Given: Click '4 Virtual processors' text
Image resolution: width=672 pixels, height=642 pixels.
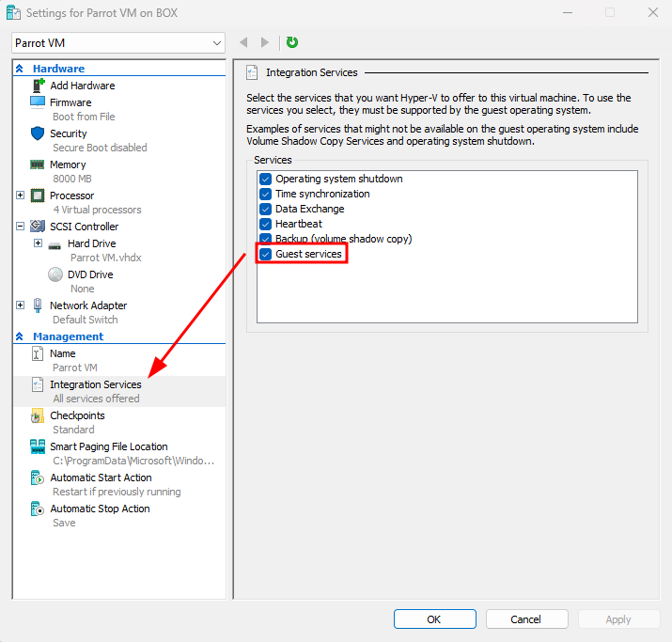Looking at the screenshot, I should click(x=98, y=210).
